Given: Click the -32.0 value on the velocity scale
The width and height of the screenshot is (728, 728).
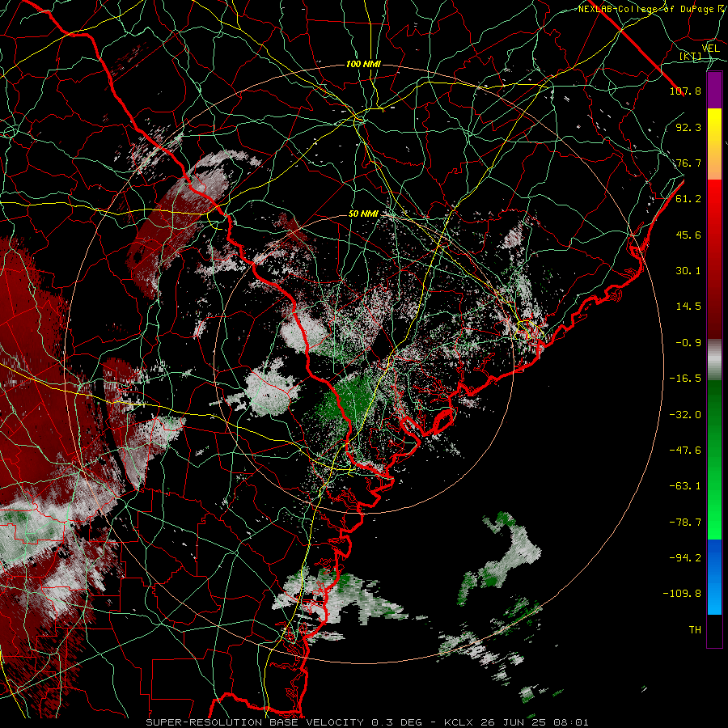Looking at the screenshot, I should click(x=685, y=415).
